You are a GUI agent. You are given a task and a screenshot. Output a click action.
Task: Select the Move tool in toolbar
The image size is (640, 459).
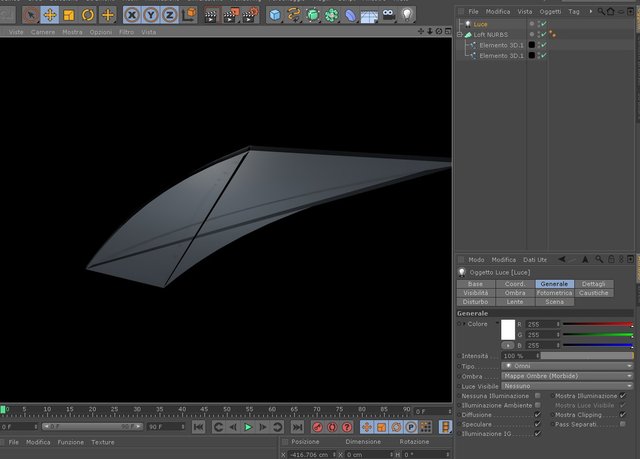(x=50, y=15)
